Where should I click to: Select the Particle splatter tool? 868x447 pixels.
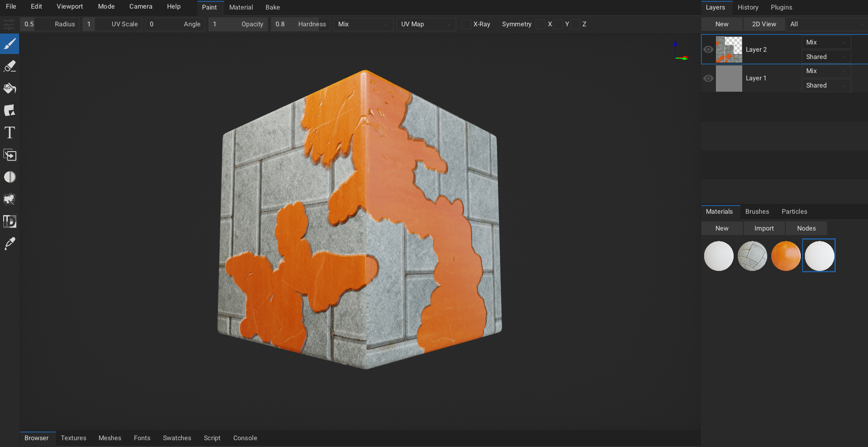[10, 199]
